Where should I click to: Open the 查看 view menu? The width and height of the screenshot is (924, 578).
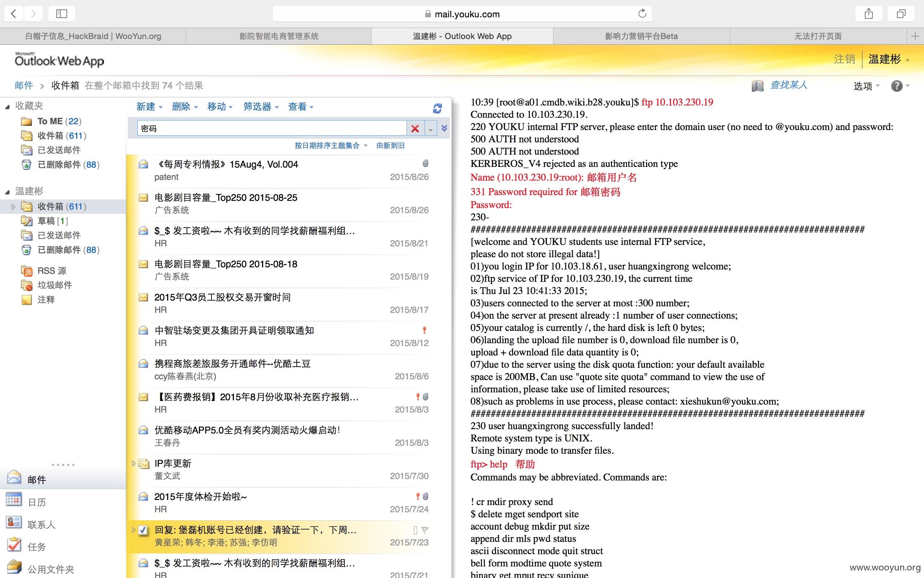tap(301, 107)
